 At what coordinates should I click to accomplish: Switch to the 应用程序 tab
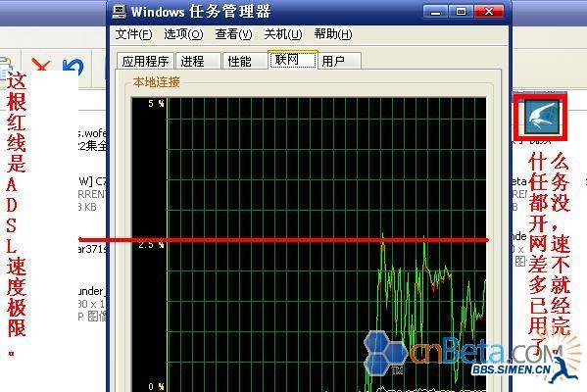coord(145,61)
